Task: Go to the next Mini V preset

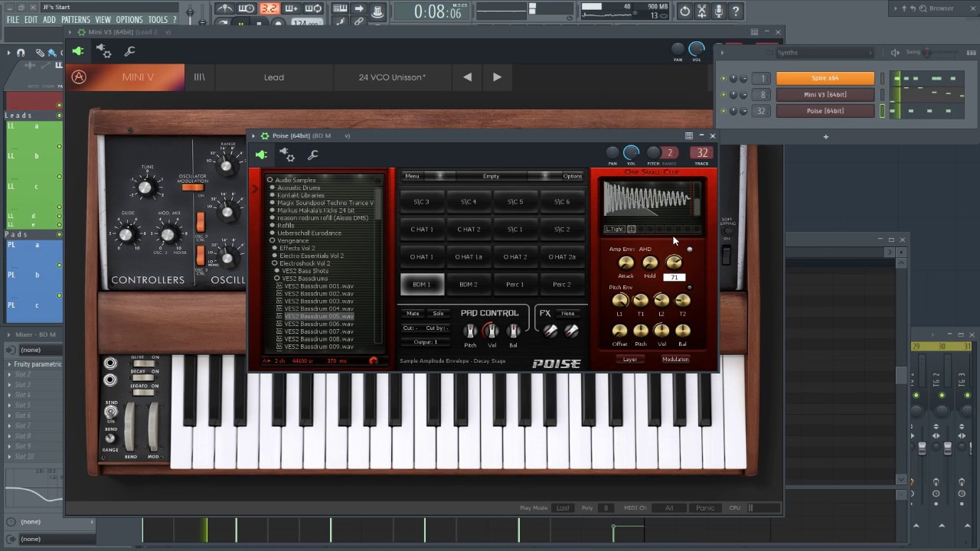Action: pyautogui.click(x=497, y=77)
